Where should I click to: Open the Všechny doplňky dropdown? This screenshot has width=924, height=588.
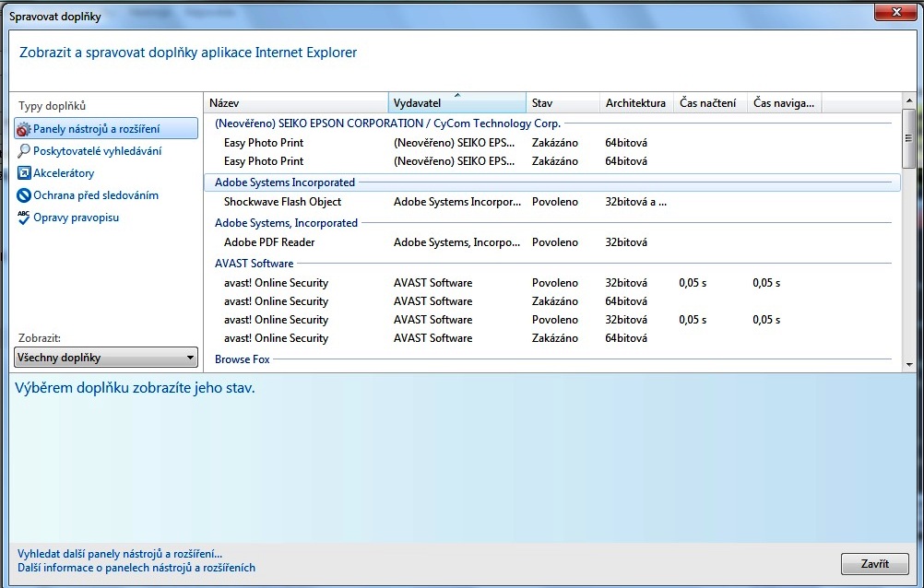[x=107, y=358]
